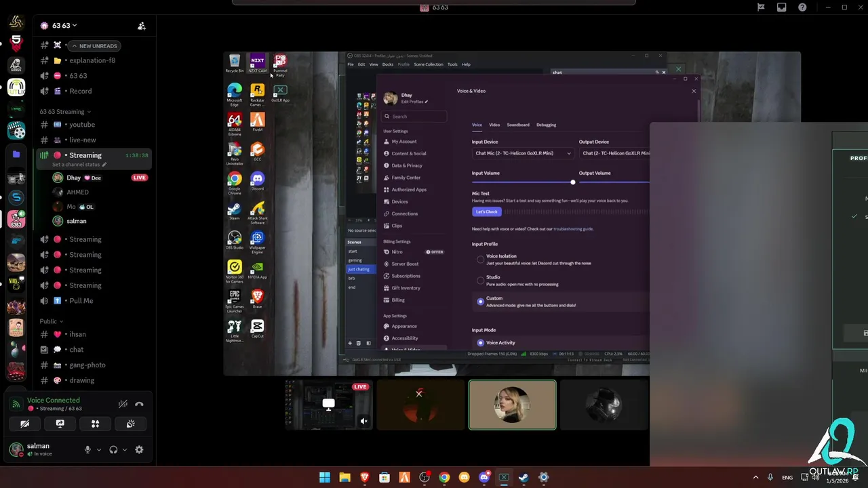Screen dimensions: 868x488
Task: Open Tools menu in streamed OBS window
Action: (x=452, y=64)
